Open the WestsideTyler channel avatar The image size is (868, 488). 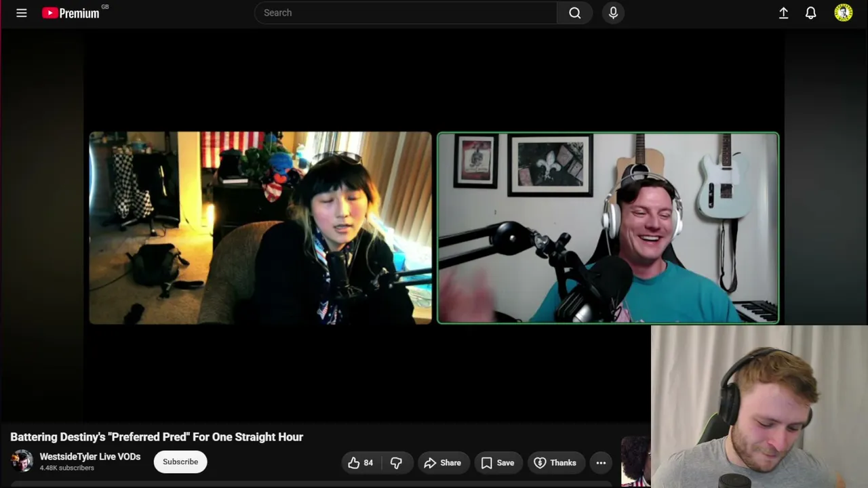pyautogui.click(x=22, y=461)
